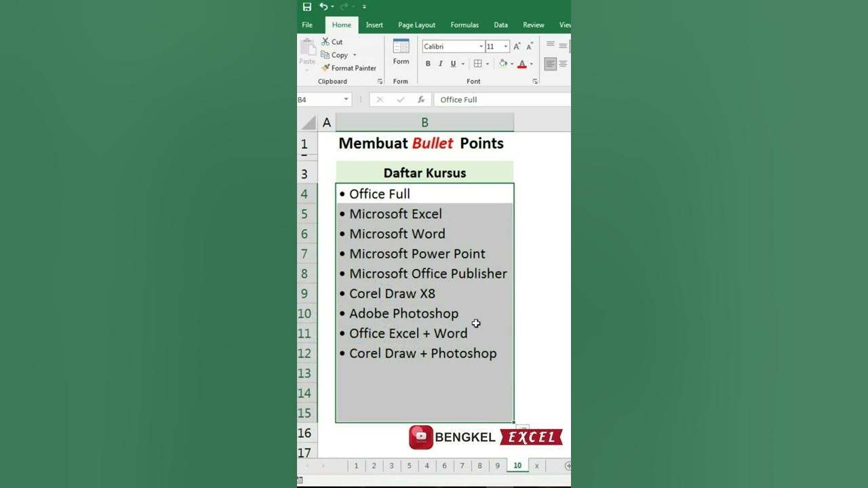Expand the borders dropdown arrow
The height and width of the screenshot is (488, 868).
coord(488,64)
